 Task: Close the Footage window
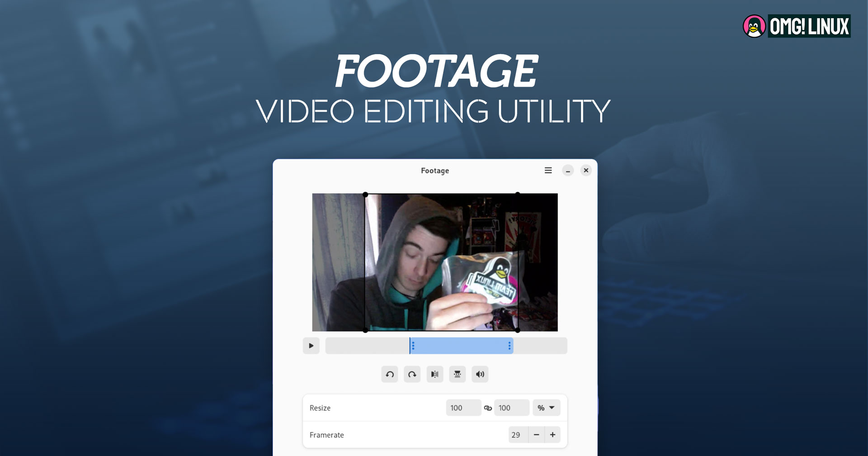[x=586, y=171]
